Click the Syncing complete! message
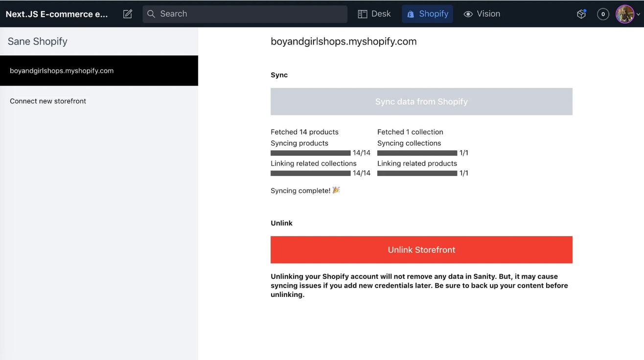Screen dimensions: 644x360 [x=305, y=190]
